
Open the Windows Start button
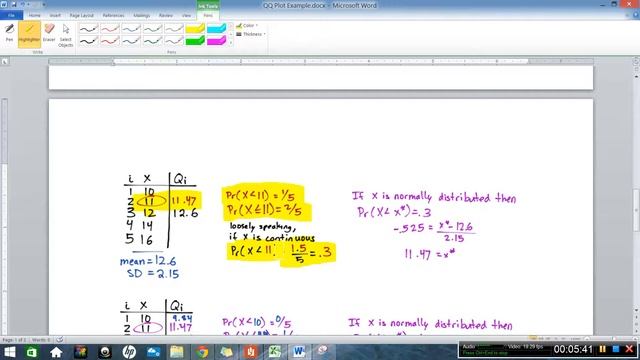pos(9,351)
